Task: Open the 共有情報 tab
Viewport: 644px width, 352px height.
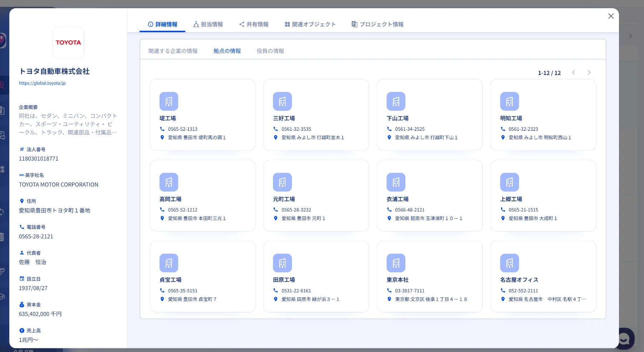Action: (x=254, y=24)
